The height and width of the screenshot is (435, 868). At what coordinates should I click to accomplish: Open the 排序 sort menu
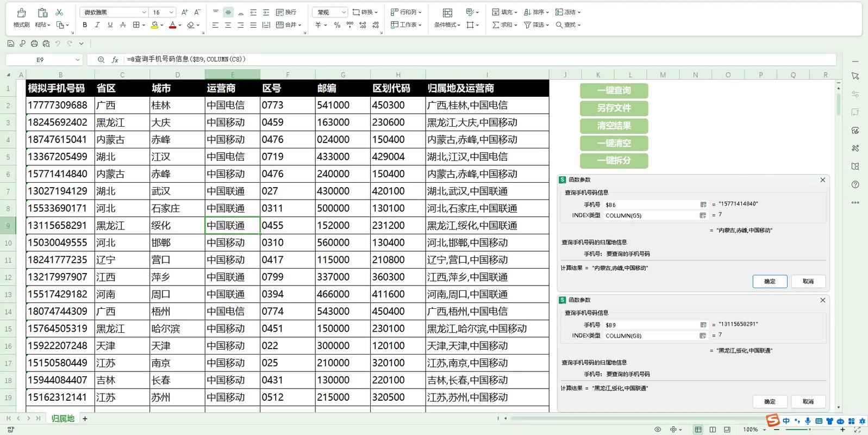click(x=536, y=12)
